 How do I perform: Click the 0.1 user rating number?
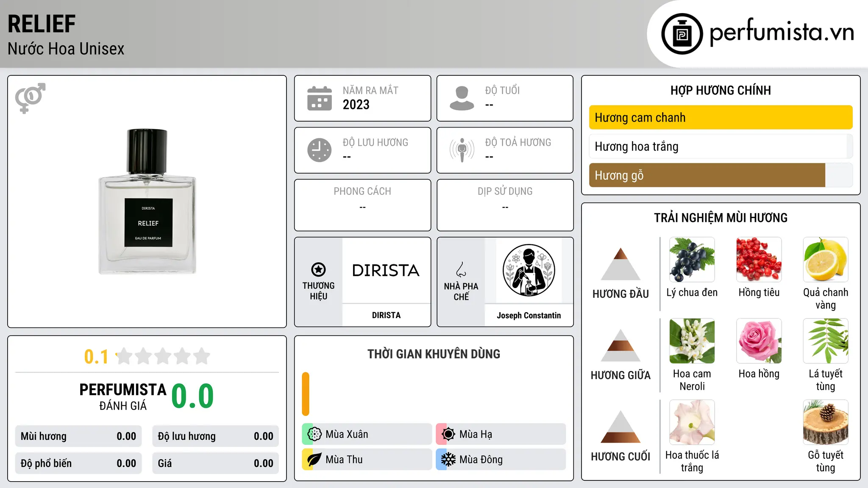[x=96, y=357]
